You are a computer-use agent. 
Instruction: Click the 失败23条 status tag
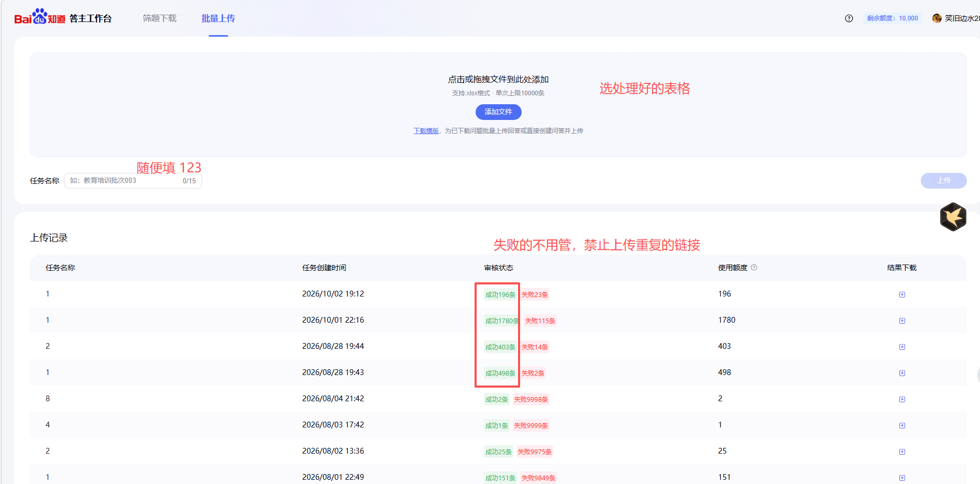click(535, 295)
